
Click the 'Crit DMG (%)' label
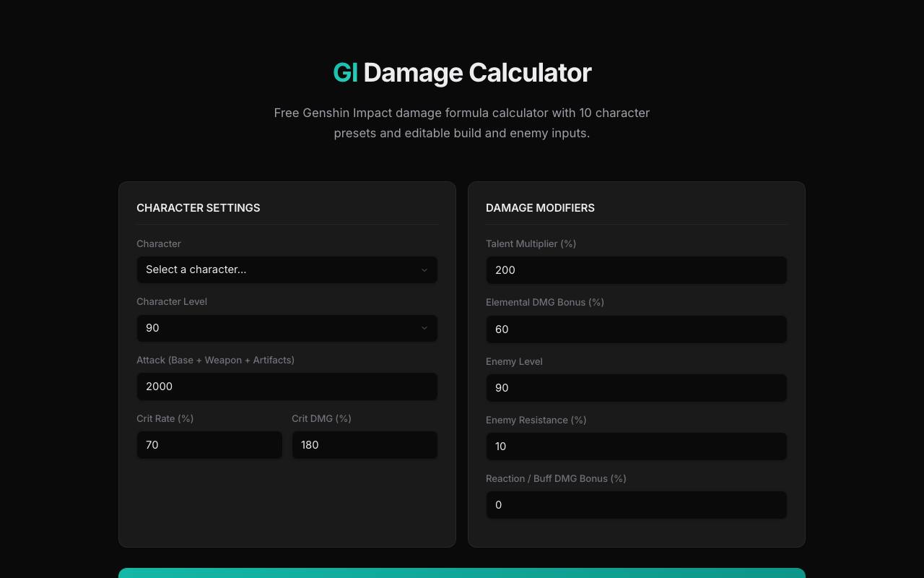(321, 418)
